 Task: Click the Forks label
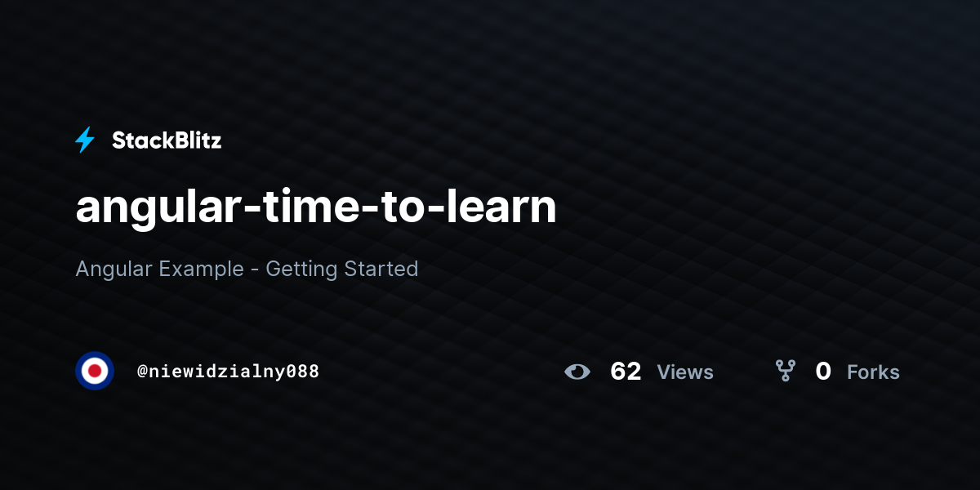[873, 372]
